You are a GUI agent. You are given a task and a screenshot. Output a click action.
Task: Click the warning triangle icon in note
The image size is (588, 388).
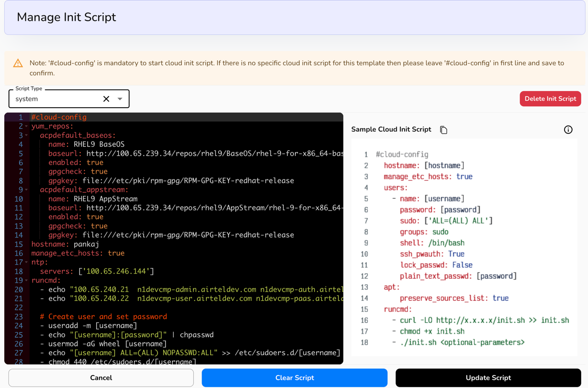click(x=18, y=63)
